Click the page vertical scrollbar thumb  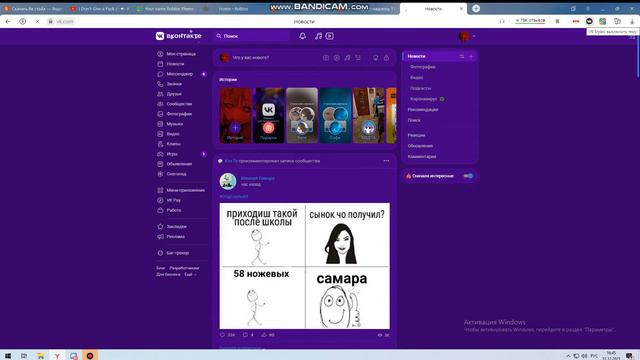point(638,55)
